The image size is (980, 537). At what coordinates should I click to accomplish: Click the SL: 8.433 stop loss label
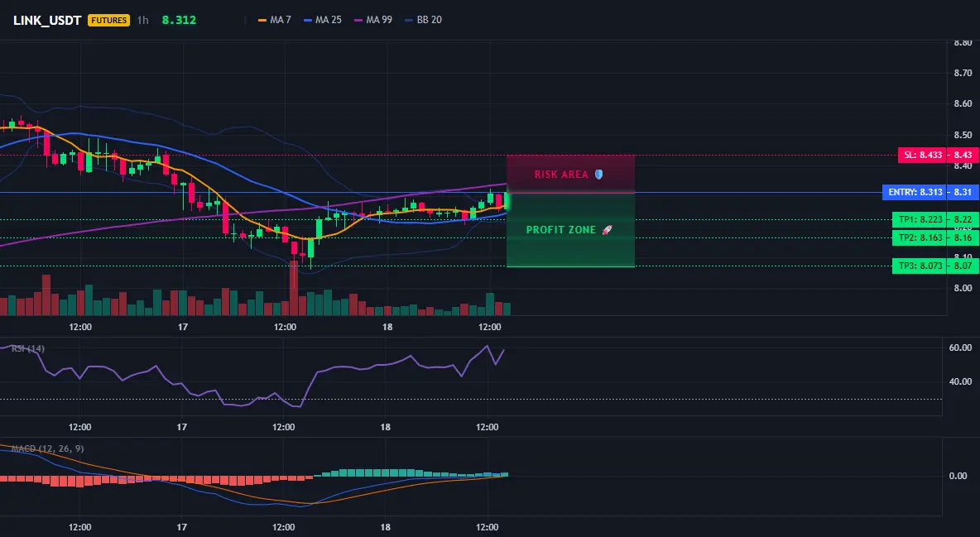(922, 155)
